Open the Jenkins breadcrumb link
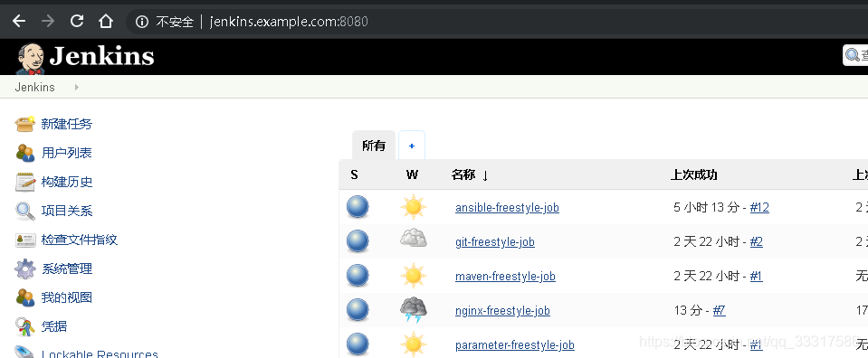 coord(35,88)
